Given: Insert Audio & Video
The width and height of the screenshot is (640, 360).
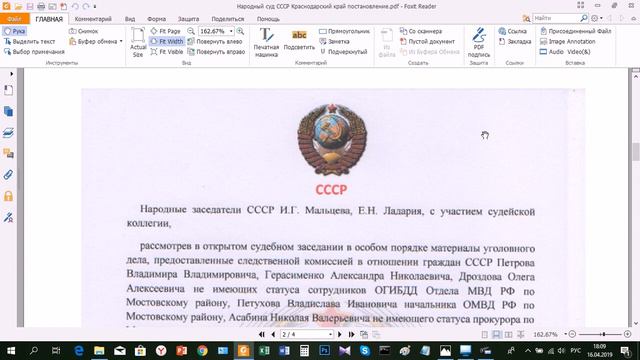Looking at the screenshot, I should (x=565, y=52).
